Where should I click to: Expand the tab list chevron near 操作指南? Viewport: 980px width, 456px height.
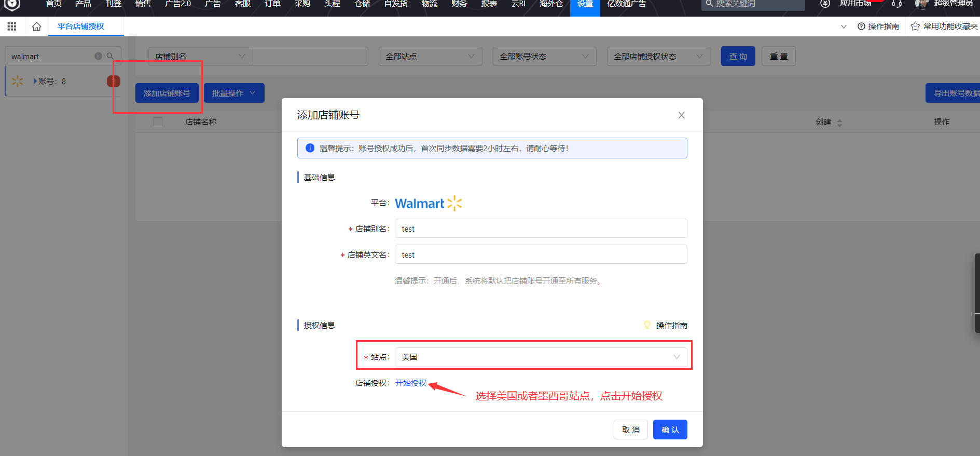tap(844, 26)
